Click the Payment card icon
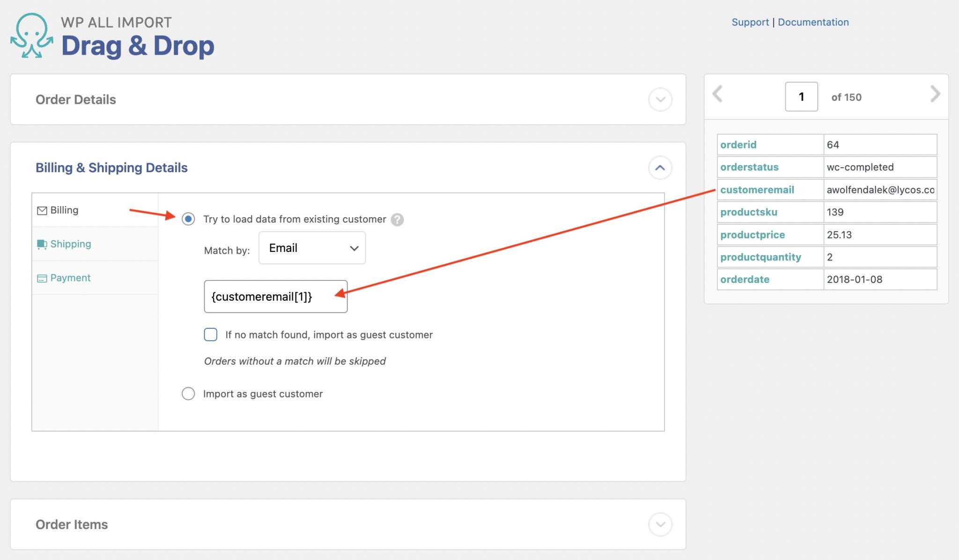This screenshot has height=560, width=959. coord(42,277)
